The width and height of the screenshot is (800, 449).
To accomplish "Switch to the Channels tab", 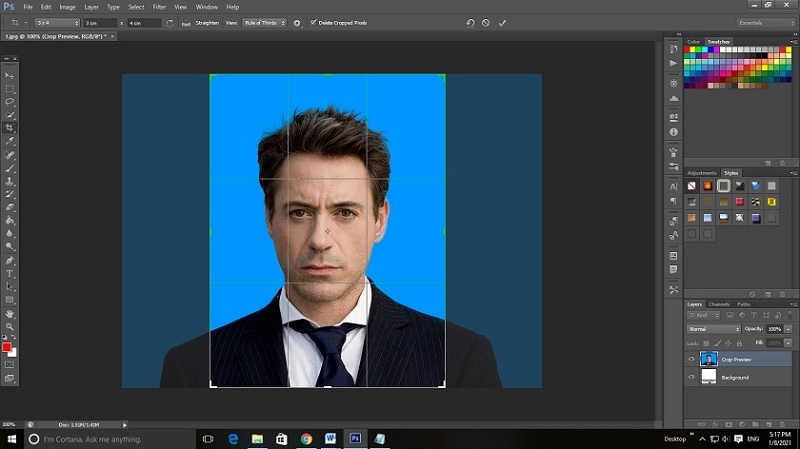I will [719, 304].
